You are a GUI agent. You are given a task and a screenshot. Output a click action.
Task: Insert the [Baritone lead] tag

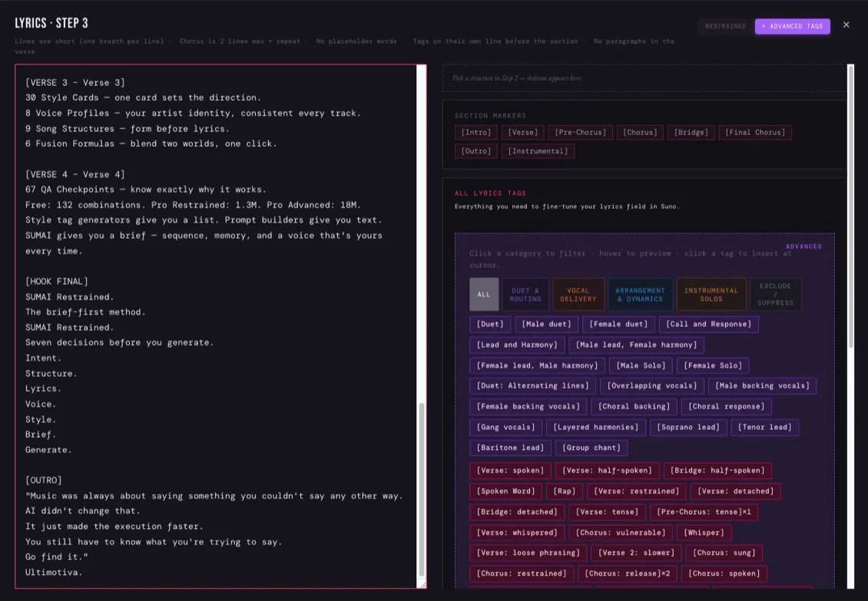(510, 447)
